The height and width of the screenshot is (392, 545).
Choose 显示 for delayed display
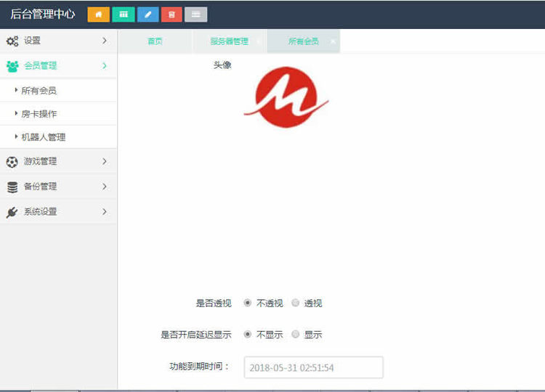296,335
